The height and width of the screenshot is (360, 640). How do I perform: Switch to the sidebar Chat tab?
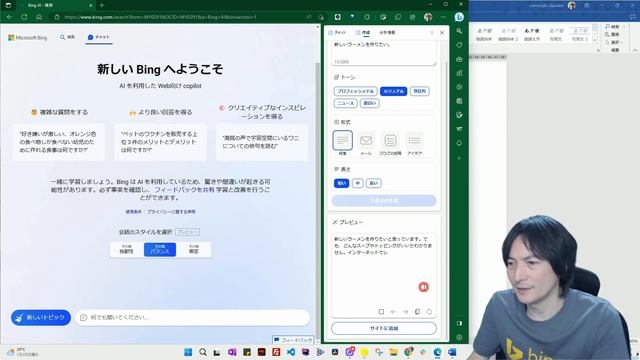tap(337, 32)
